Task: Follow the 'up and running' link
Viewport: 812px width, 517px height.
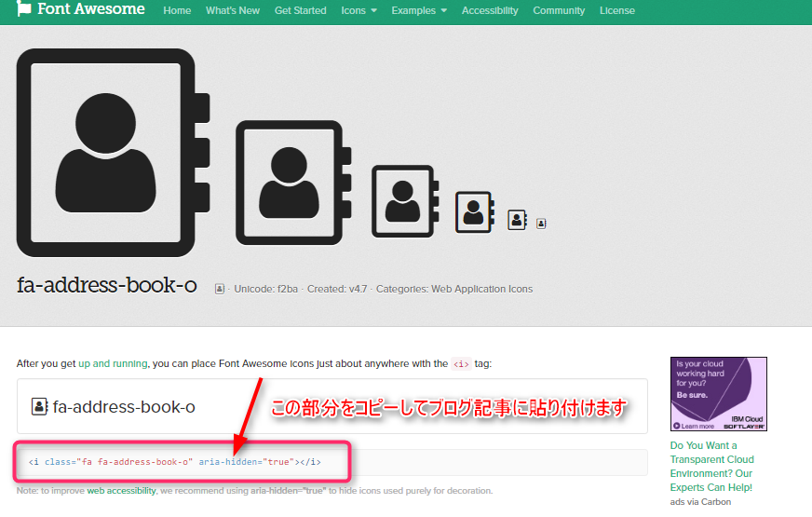Action: (x=113, y=363)
